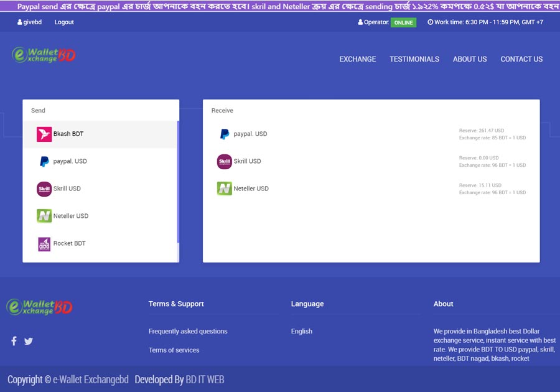Pick the Neteller icon in the Send list

44,216
